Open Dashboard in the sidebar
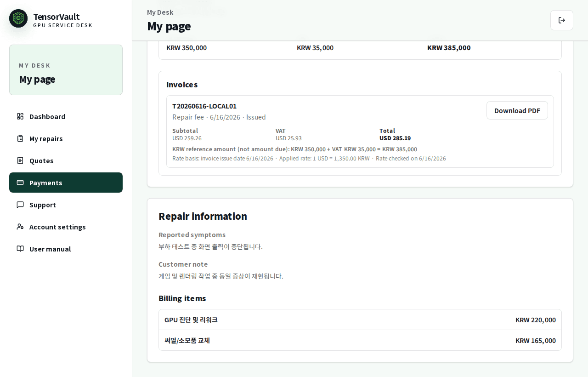This screenshot has height=377, width=588. pyautogui.click(x=66, y=116)
